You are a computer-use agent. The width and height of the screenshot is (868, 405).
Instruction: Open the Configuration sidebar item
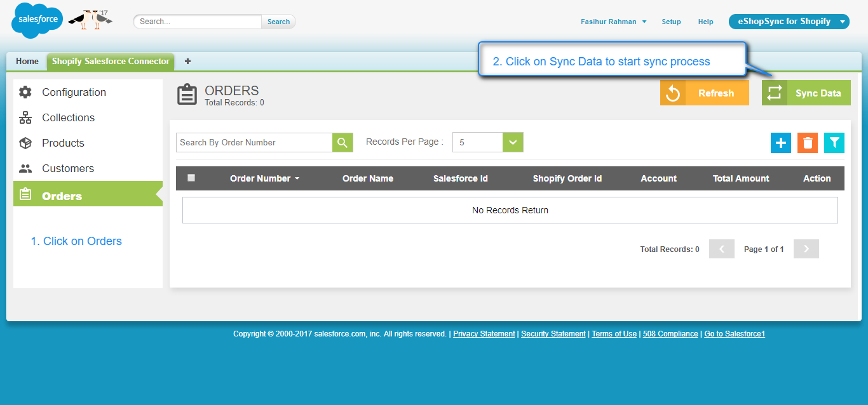pyautogui.click(x=88, y=92)
